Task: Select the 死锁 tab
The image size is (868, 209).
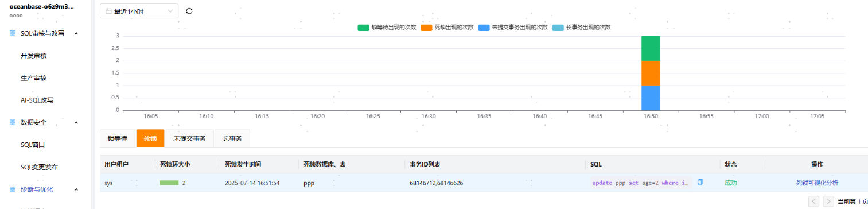Action: pyautogui.click(x=150, y=138)
